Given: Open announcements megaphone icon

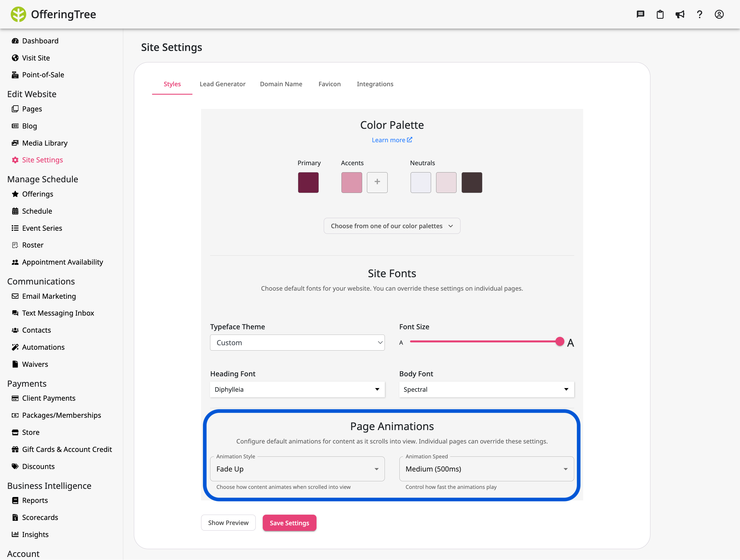Looking at the screenshot, I should click(680, 14).
